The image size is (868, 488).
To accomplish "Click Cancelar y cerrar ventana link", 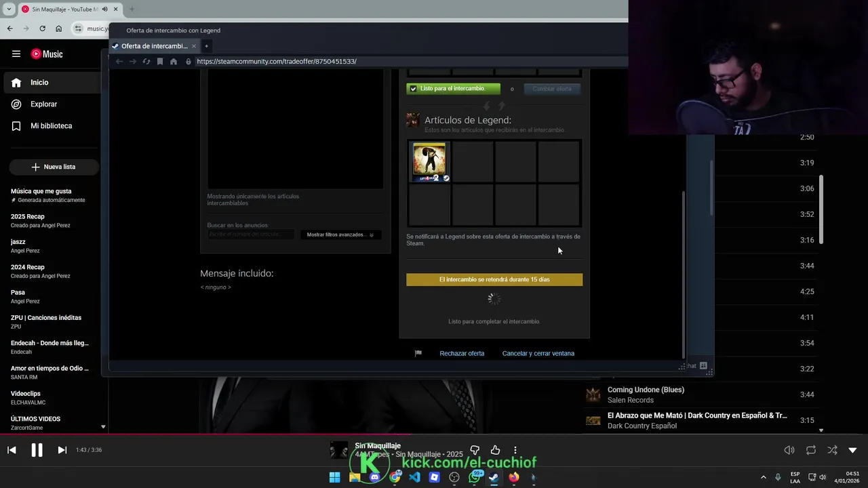I will click(538, 353).
